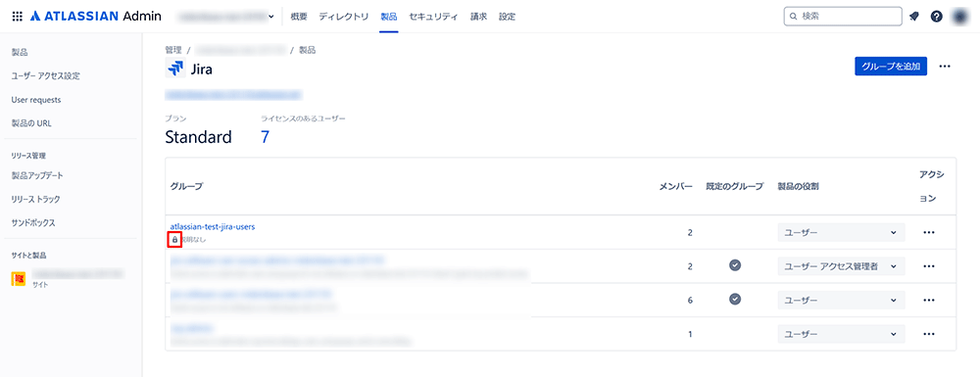This screenshot has height=377, width=980.
Task: Open role dropdown for atlassian-test-jira-users
Action: (x=841, y=233)
